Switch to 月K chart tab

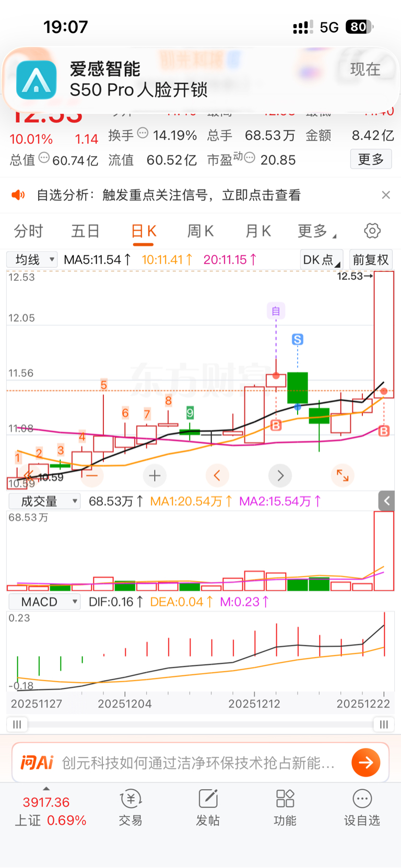[258, 231]
